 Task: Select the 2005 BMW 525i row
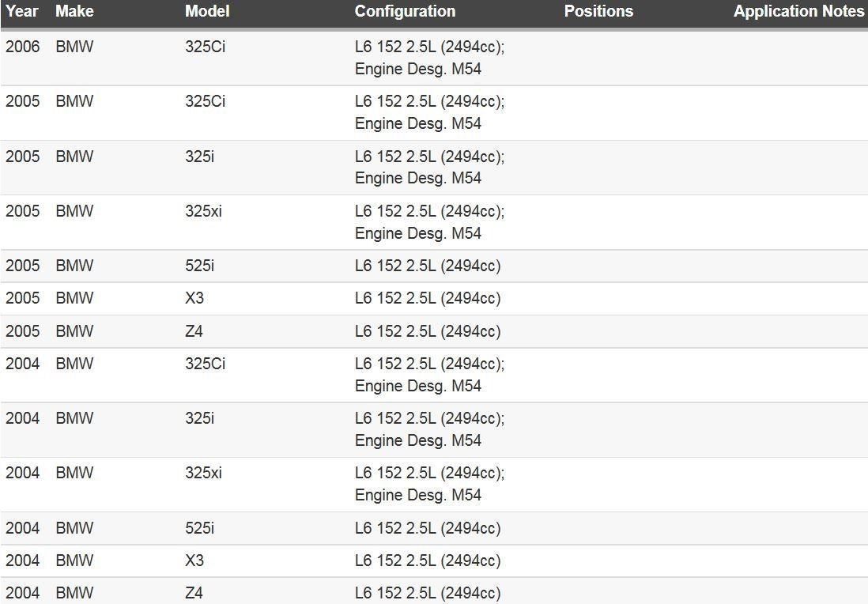point(434,266)
